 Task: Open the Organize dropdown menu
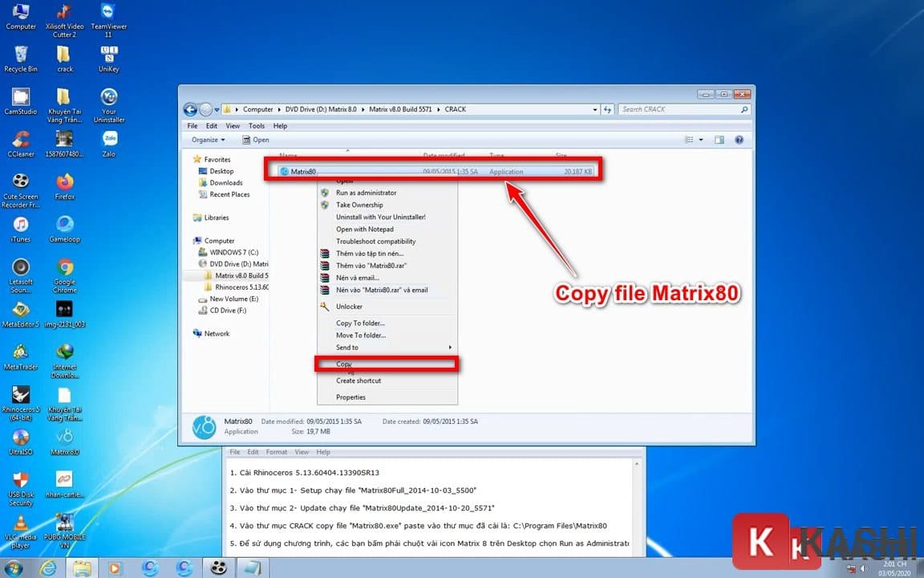pyautogui.click(x=207, y=139)
